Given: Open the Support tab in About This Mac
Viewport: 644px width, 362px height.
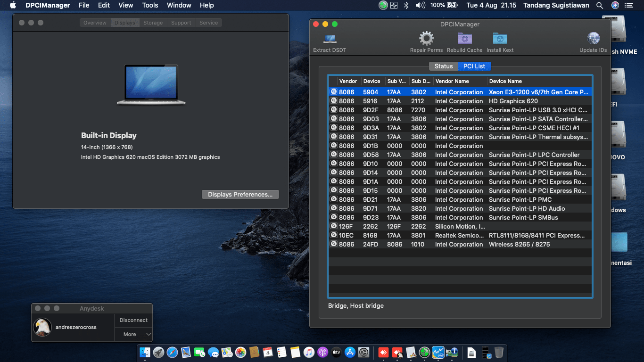Looking at the screenshot, I should tap(181, 23).
